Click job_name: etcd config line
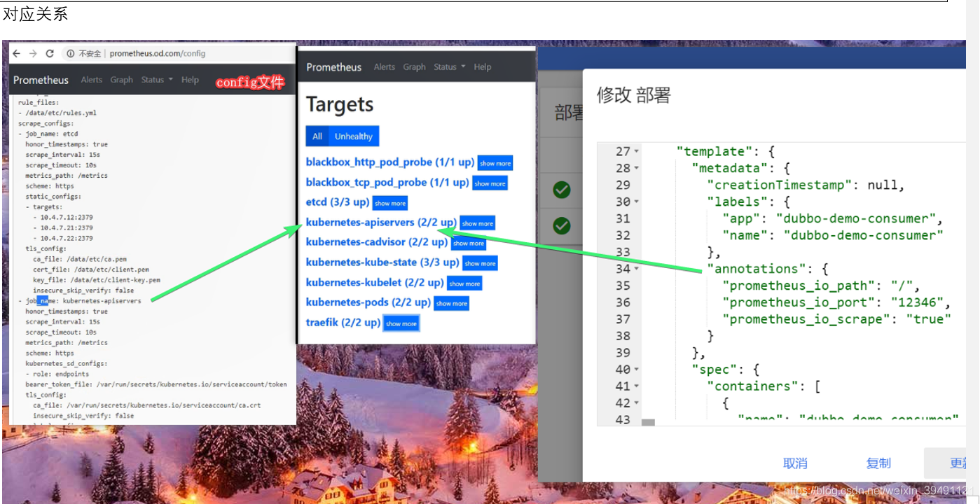The height and width of the screenshot is (504, 980). (x=48, y=134)
